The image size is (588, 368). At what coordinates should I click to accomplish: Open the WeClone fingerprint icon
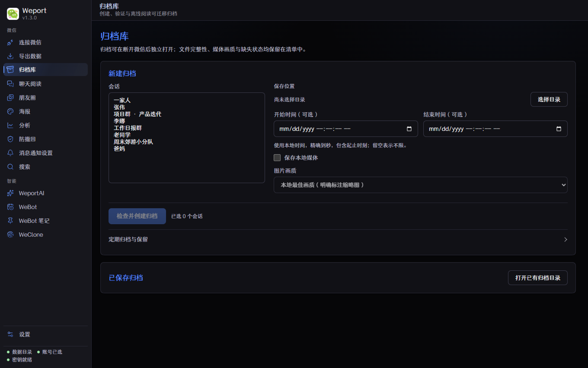10,235
